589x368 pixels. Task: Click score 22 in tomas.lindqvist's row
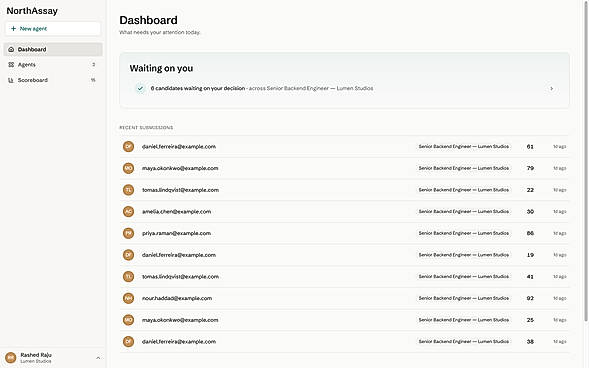[x=530, y=190]
